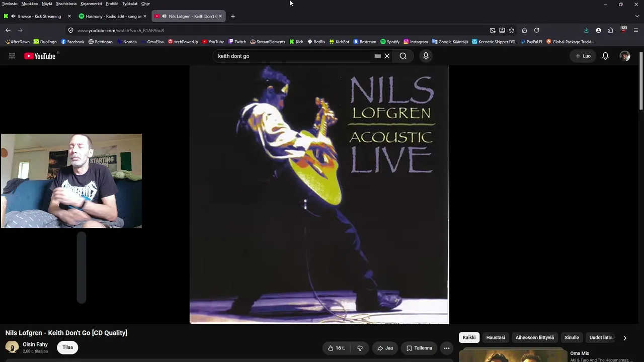Dislike the video with thumbs down
This screenshot has width=644, height=362.
tap(360, 348)
